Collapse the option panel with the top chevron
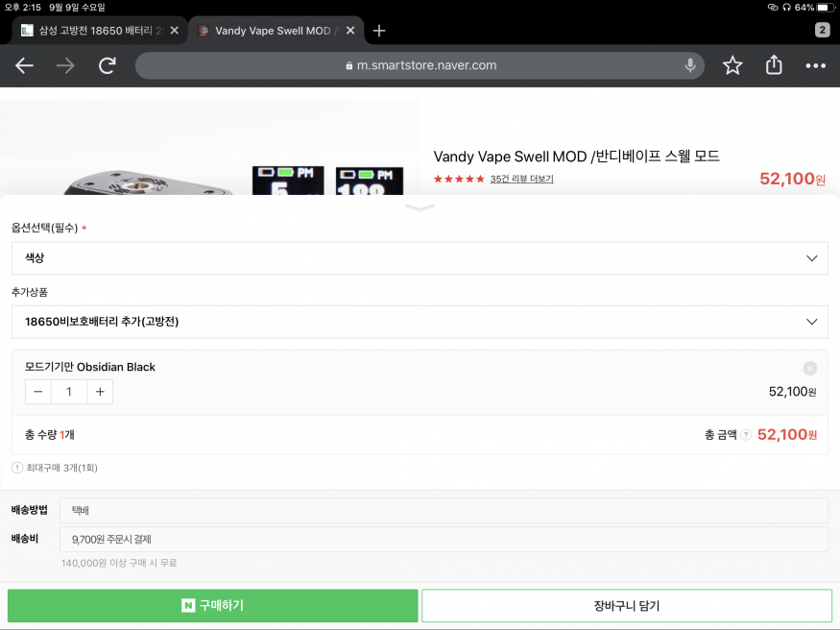Image resolution: width=840 pixels, height=630 pixels. pos(420,207)
